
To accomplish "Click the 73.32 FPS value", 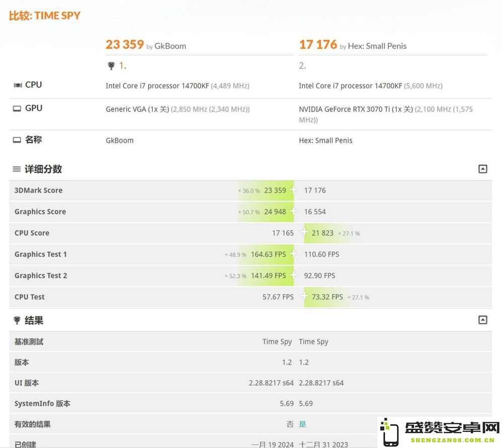I will click(x=327, y=297).
